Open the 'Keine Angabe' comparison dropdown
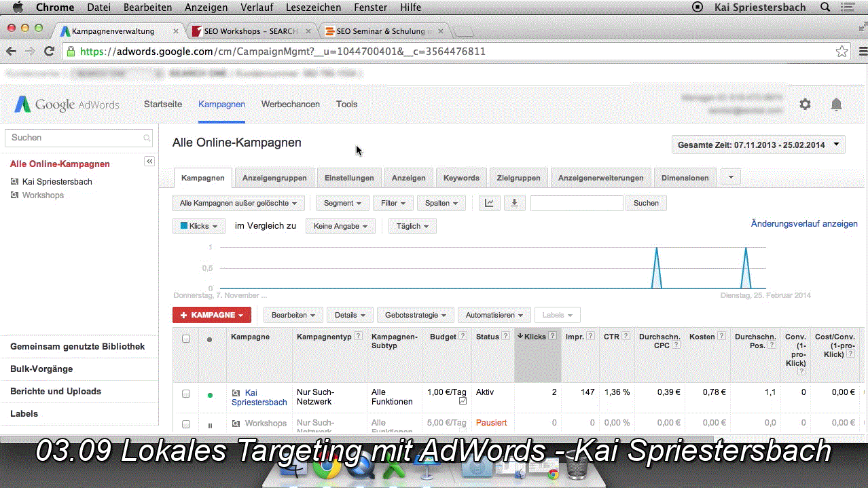The height and width of the screenshot is (488, 868). coord(340,226)
